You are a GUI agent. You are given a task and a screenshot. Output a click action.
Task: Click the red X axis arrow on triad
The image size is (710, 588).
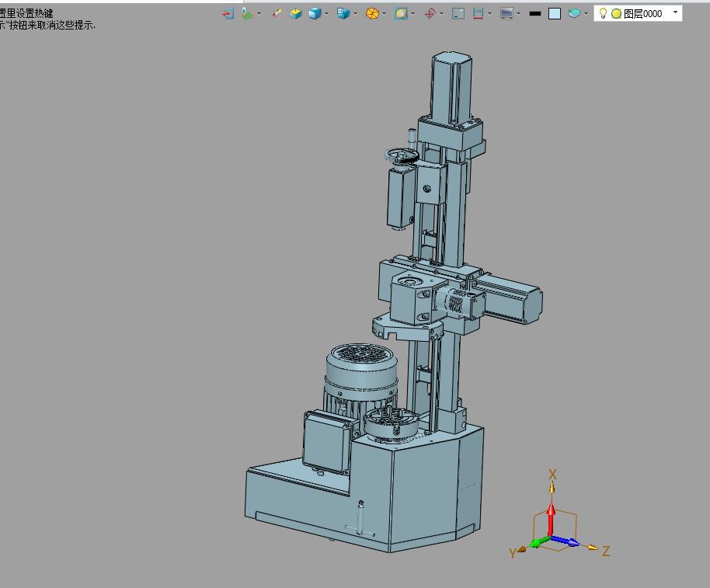point(551,519)
